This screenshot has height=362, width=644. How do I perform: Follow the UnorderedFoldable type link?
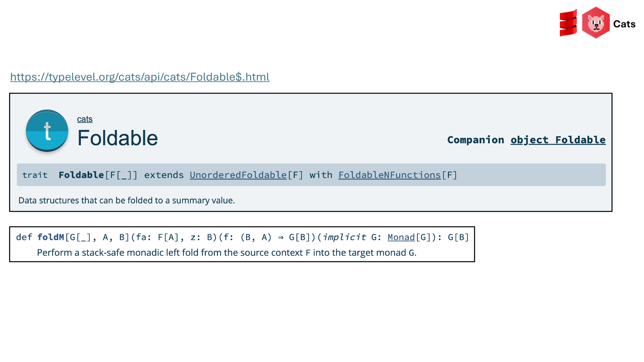coord(238,175)
